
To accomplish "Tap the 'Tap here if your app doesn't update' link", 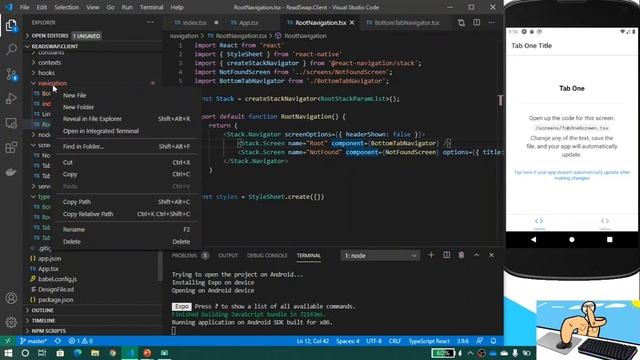I will click(572, 175).
